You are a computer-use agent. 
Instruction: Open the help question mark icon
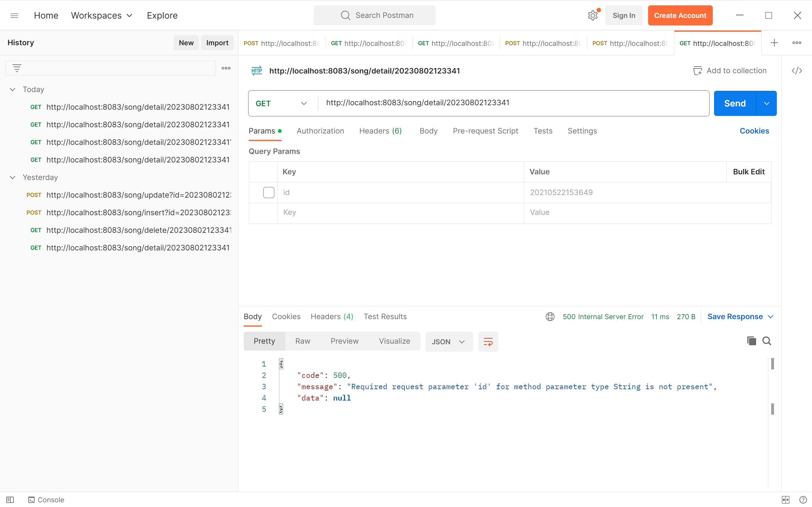pos(803,500)
